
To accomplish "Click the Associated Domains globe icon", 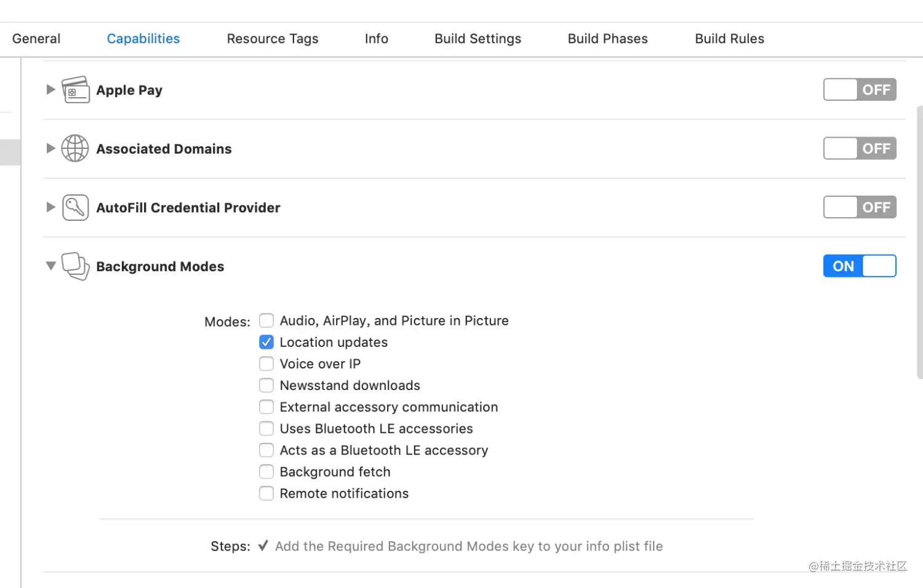I will point(75,148).
